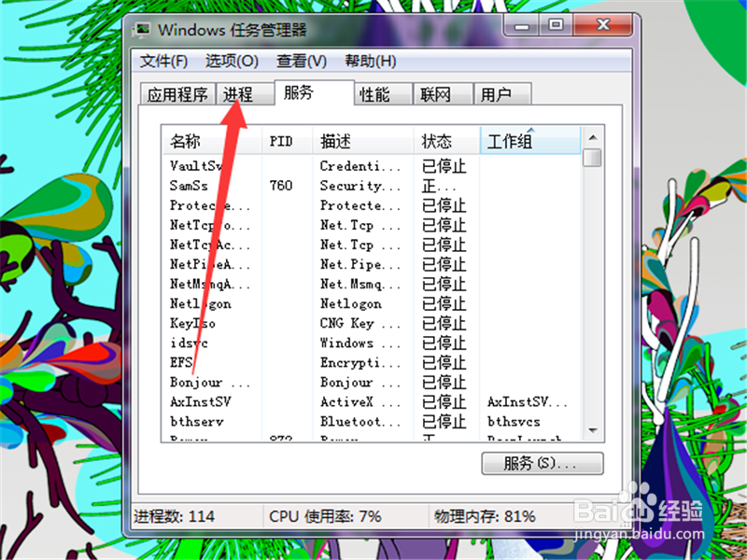The width and height of the screenshot is (747, 560).
Task: Switch to the 进程 tab
Action: pyautogui.click(x=245, y=94)
